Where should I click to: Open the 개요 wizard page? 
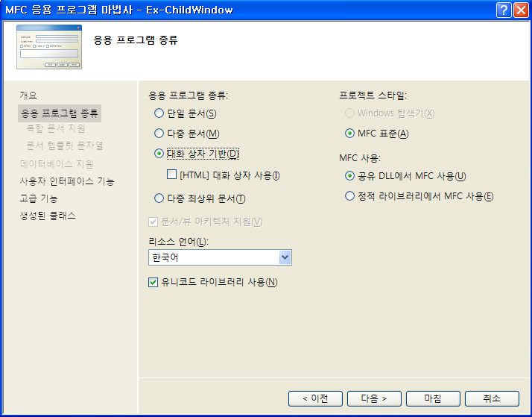pyautogui.click(x=28, y=95)
